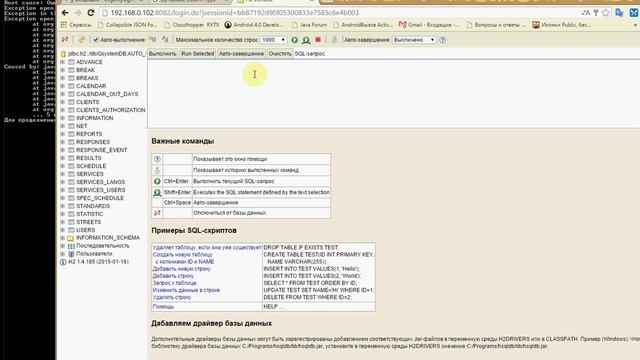Click the Авто-завершение button above editor

pos(241,53)
